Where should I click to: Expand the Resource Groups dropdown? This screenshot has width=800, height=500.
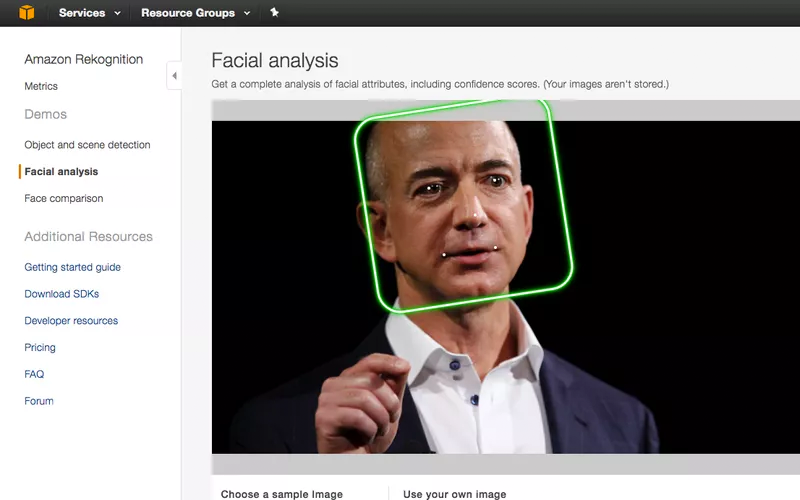195,13
